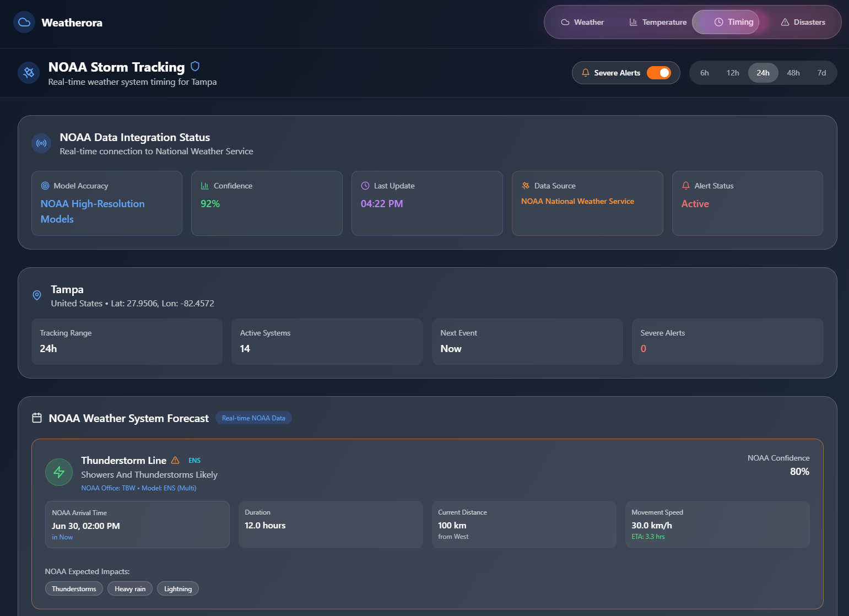Viewport: 849px width, 616px height.
Task: Click the Current Distance 100 km card
Action: pos(524,525)
